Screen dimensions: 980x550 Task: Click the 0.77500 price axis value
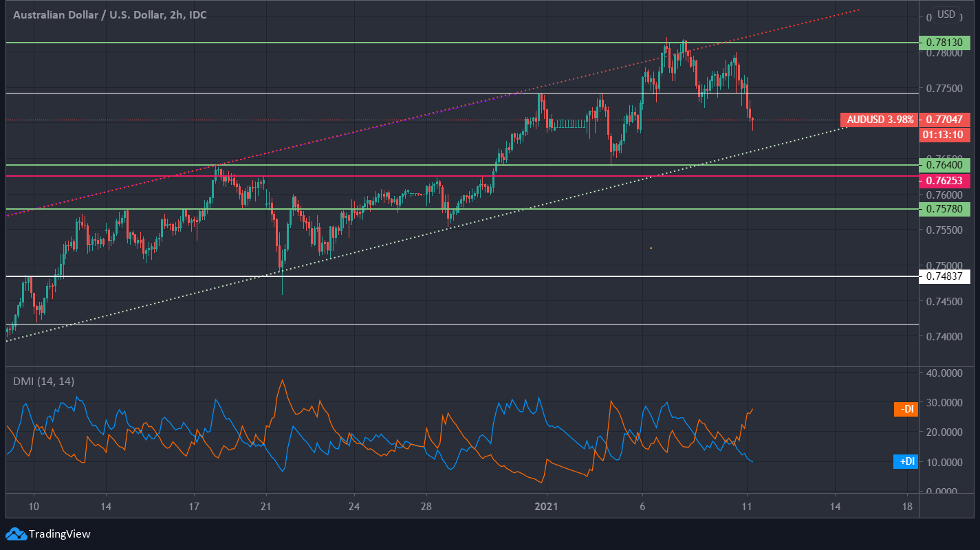pos(944,89)
